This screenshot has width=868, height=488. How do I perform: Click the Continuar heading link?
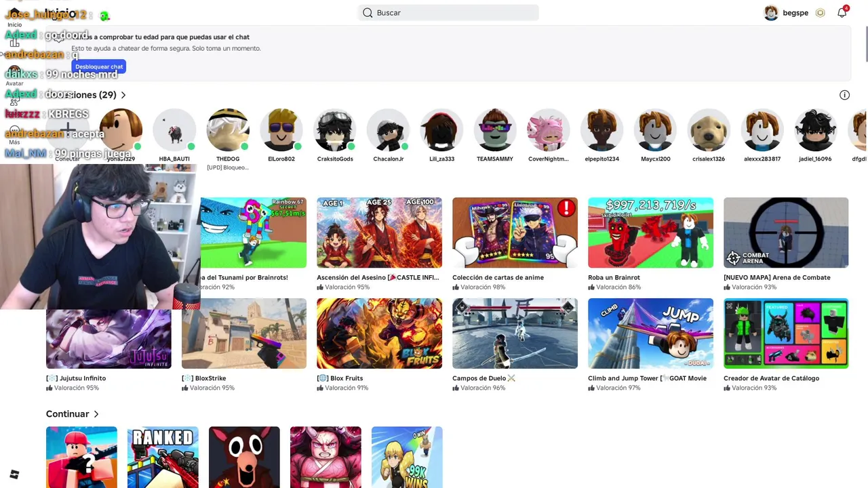pyautogui.click(x=67, y=414)
